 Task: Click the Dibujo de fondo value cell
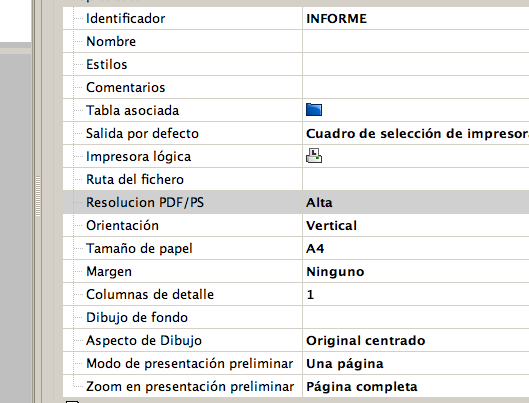(416, 317)
